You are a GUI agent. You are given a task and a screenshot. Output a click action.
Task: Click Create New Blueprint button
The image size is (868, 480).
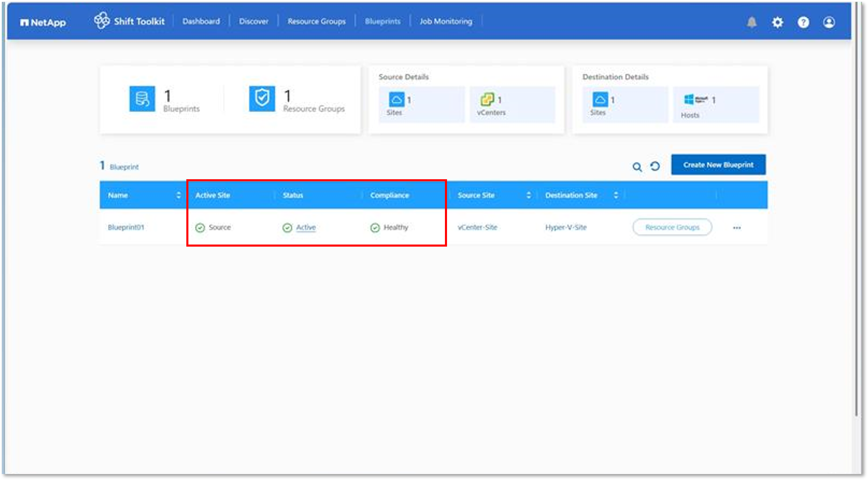point(718,165)
